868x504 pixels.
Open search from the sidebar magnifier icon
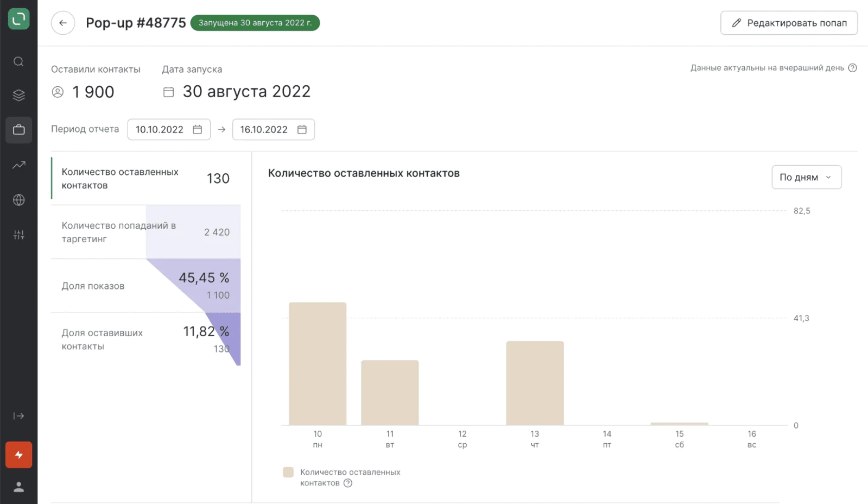click(x=18, y=61)
